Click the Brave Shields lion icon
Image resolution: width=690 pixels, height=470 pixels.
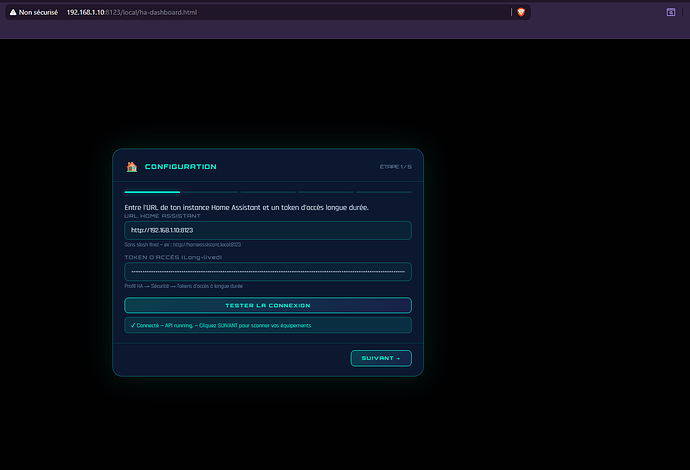click(521, 12)
